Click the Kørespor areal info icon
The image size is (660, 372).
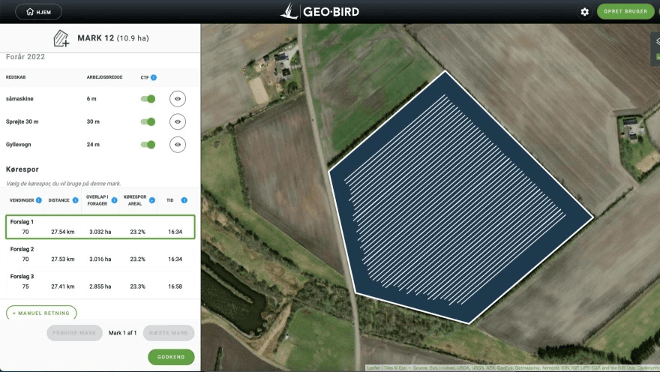[x=152, y=200]
